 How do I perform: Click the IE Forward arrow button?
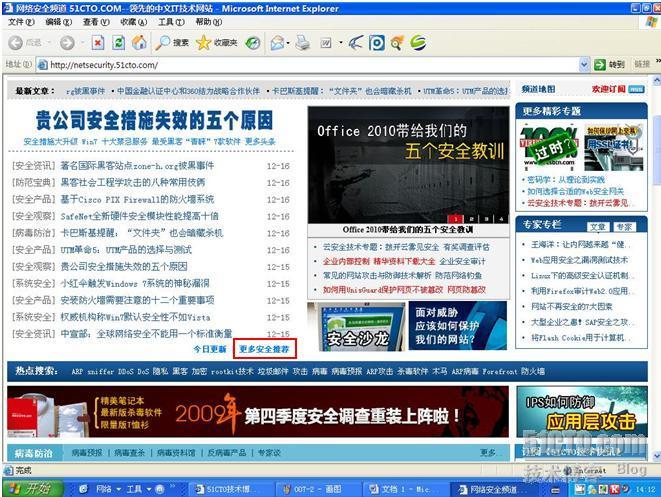click(67, 43)
